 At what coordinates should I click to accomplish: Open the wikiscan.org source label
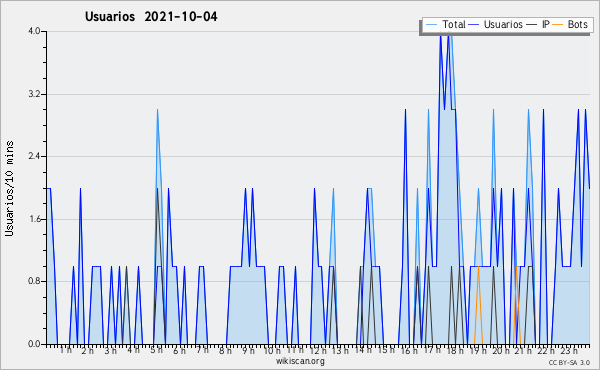(x=300, y=361)
